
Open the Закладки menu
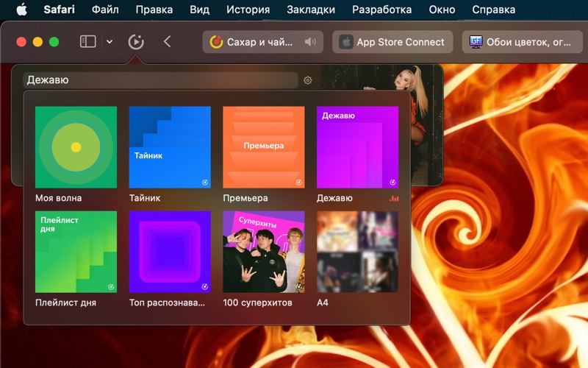311,10
